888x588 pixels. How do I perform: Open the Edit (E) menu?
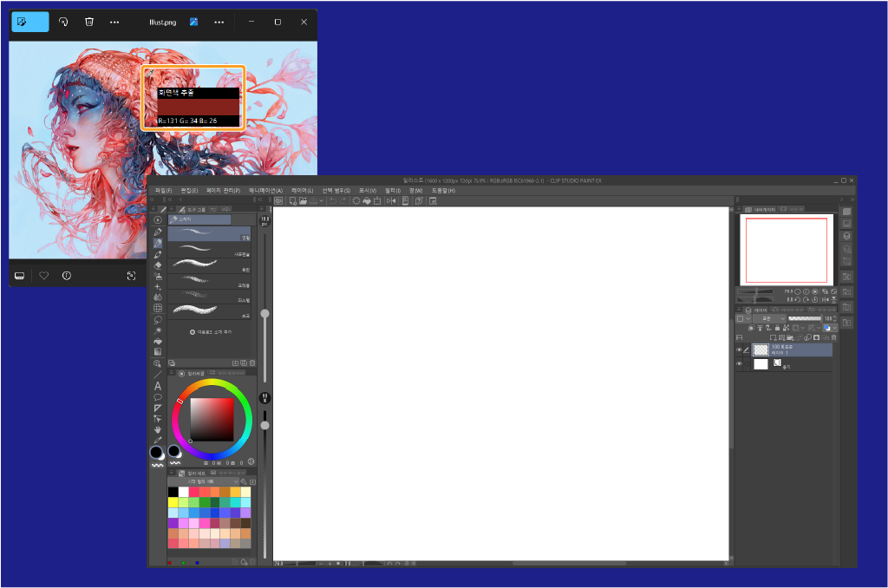[x=189, y=191]
